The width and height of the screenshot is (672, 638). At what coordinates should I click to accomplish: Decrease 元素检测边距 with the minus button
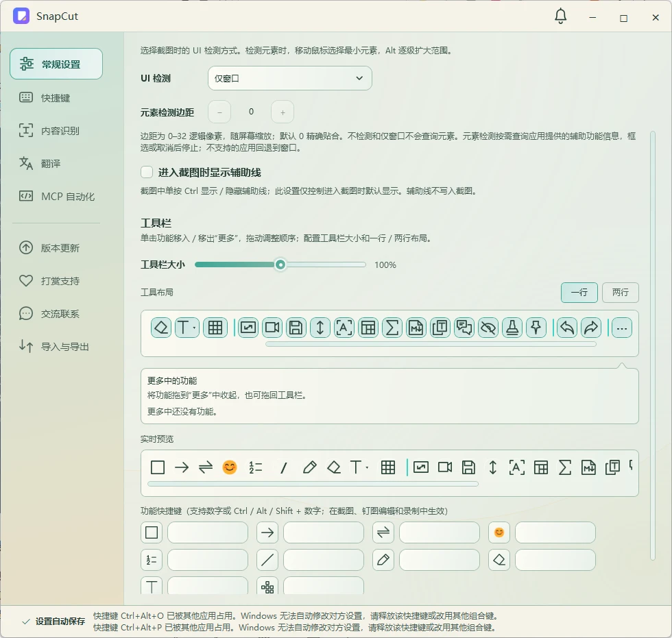point(219,112)
